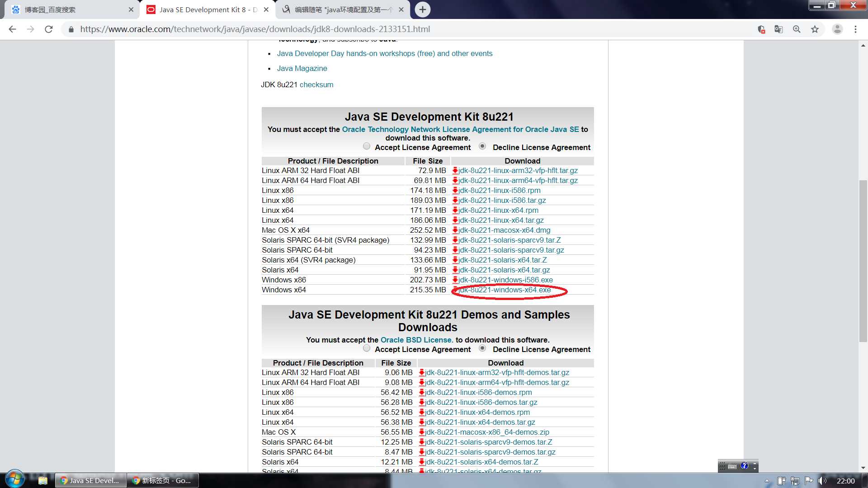The height and width of the screenshot is (488, 868).
Task: Switch to the 博客园_百度搜索 tab
Action: (x=72, y=9)
